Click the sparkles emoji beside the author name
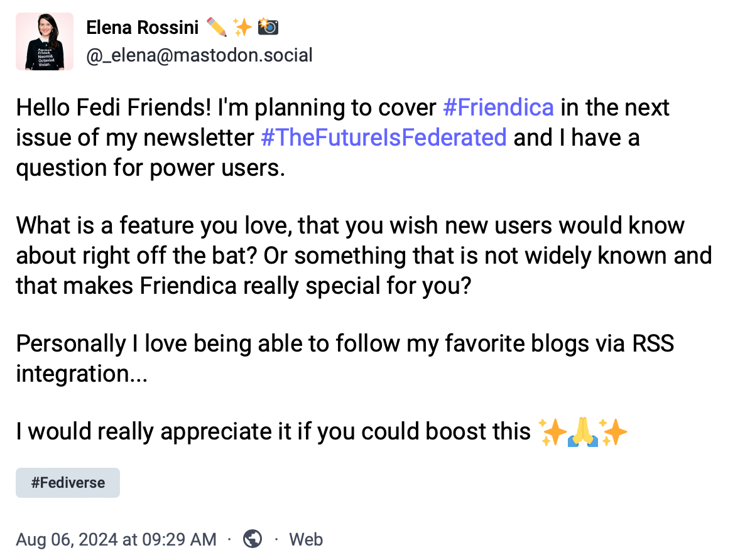The width and height of the screenshot is (745, 560). tap(242, 27)
